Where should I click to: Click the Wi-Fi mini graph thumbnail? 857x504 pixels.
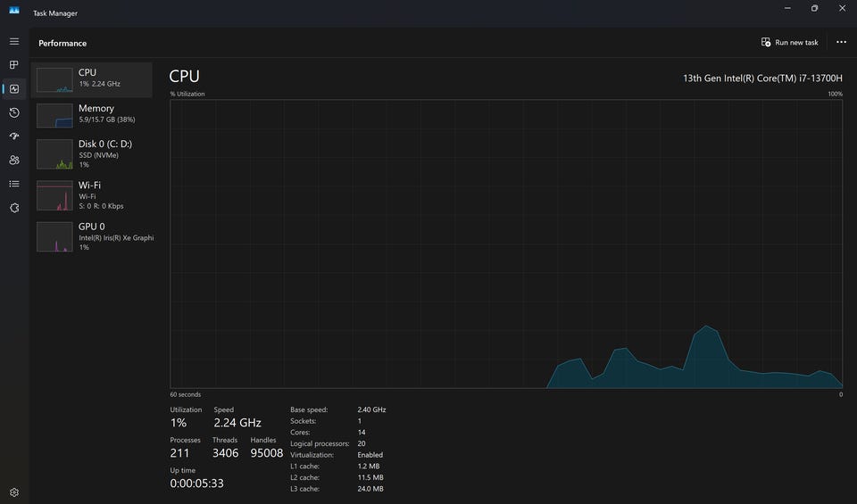(54, 195)
